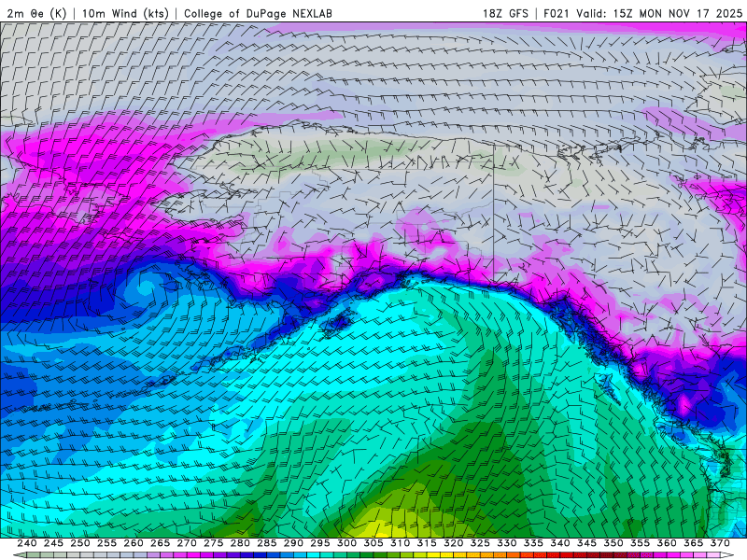Screen dimensions: 747x560
Task: Select the 315 legend value
Action: tap(427, 543)
